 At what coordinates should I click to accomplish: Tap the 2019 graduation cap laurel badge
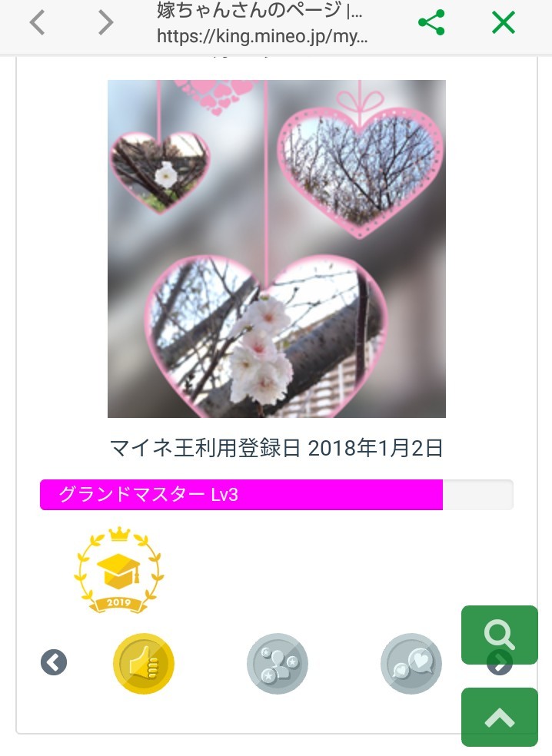118,570
